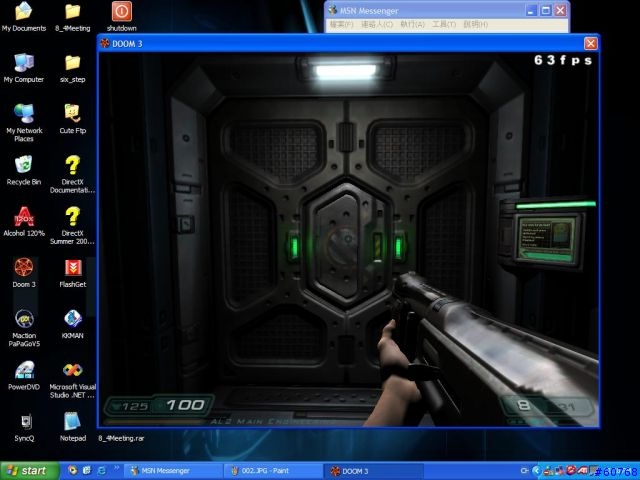Open the 8_4Meeting folder on the desktop
Screen dimensions: 640x480
tap(73, 16)
